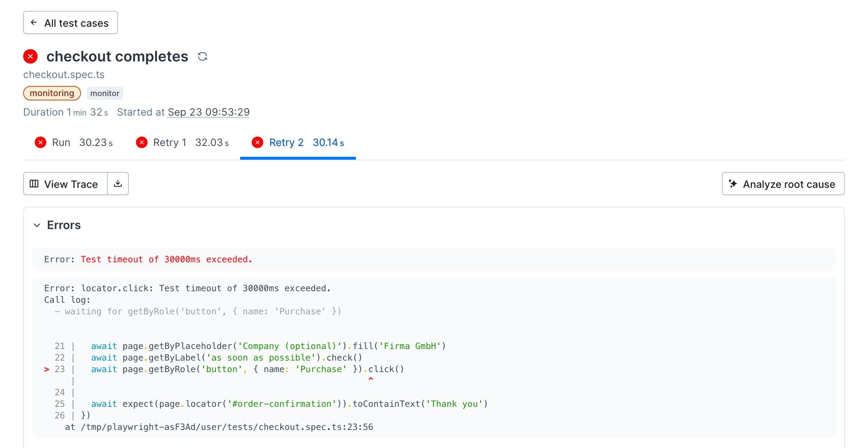The image size is (868, 448).
Task: Click the checkout.spec.ts file name
Action: coord(64,74)
